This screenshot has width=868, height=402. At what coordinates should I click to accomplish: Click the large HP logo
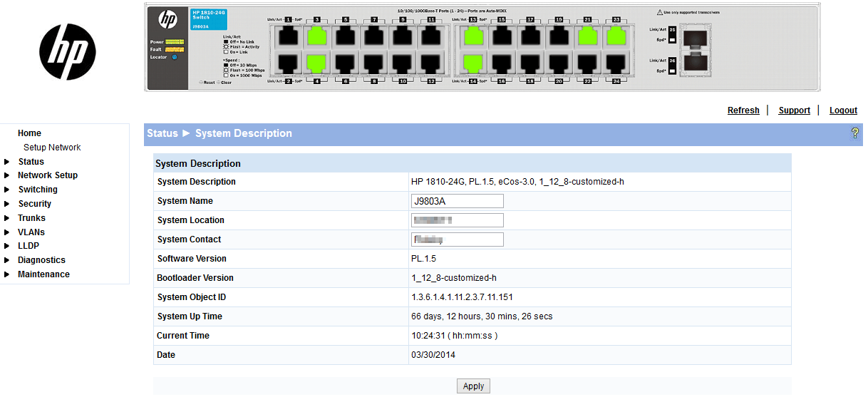pyautogui.click(x=67, y=51)
